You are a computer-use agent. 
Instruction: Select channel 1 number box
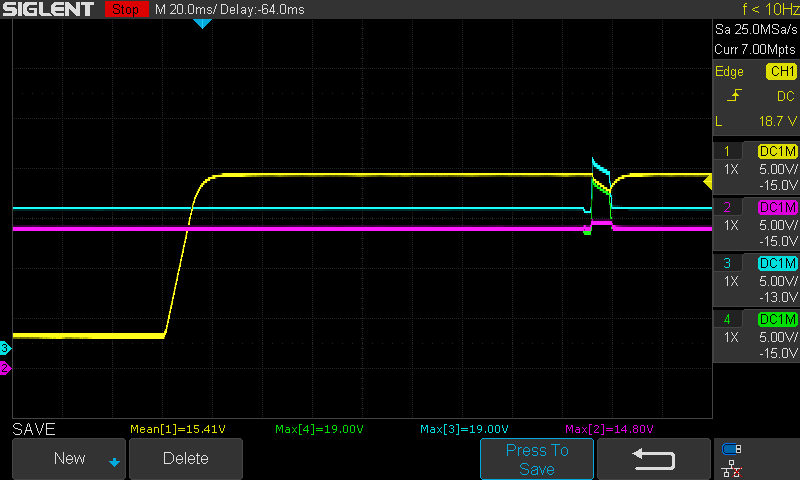(728, 151)
